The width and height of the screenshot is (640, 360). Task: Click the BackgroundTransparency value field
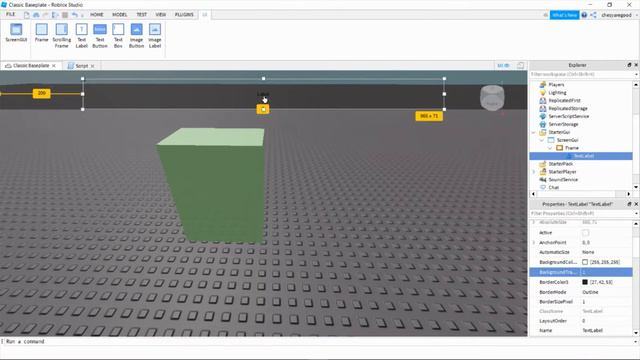[x=606, y=272]
